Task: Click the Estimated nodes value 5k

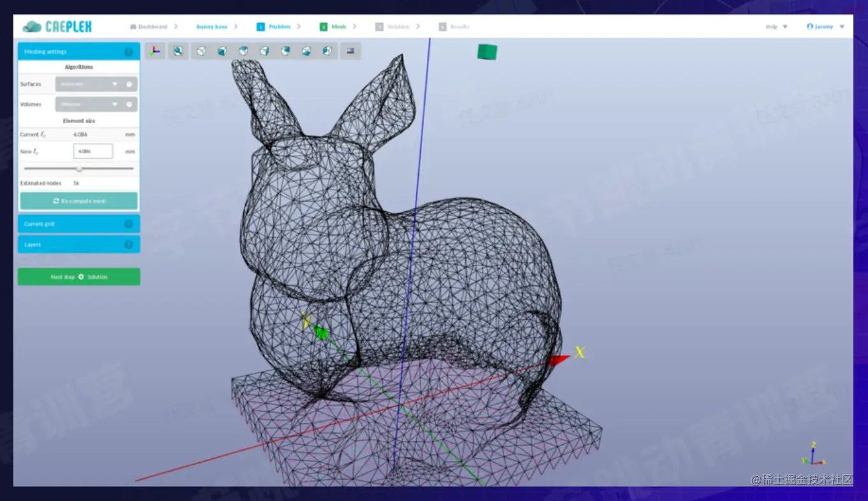Action: tap(76, 183)
